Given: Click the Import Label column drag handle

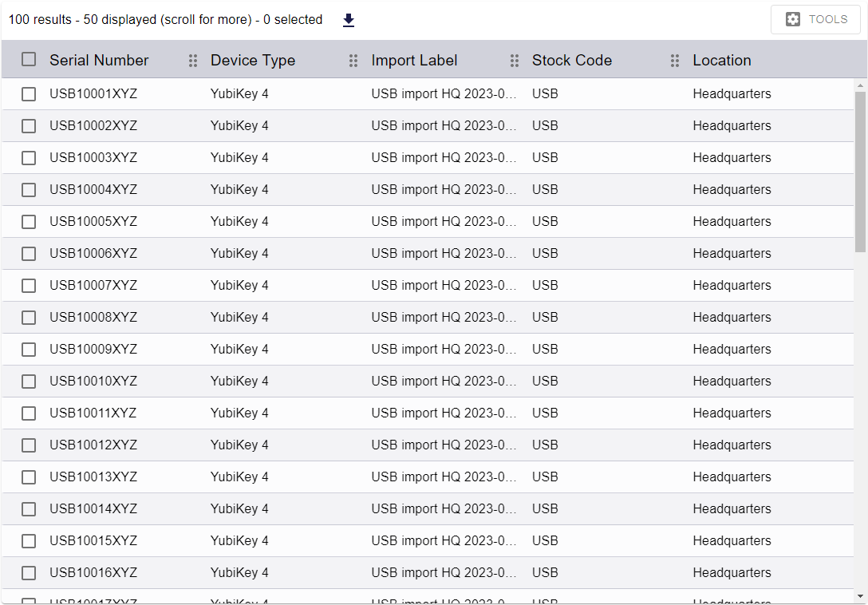Looking at the screenshot, I should [514, 60].
